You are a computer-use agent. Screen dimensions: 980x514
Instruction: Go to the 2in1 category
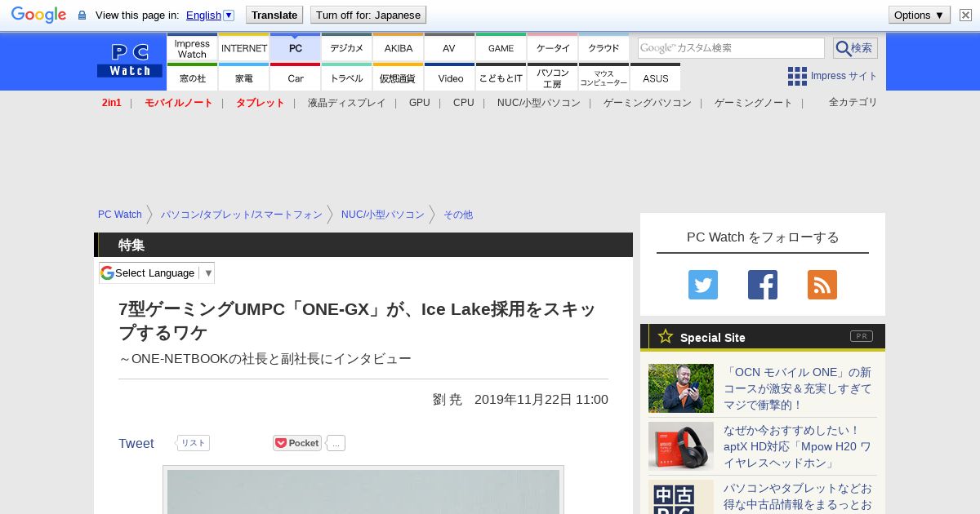click(x=112, y=103)
